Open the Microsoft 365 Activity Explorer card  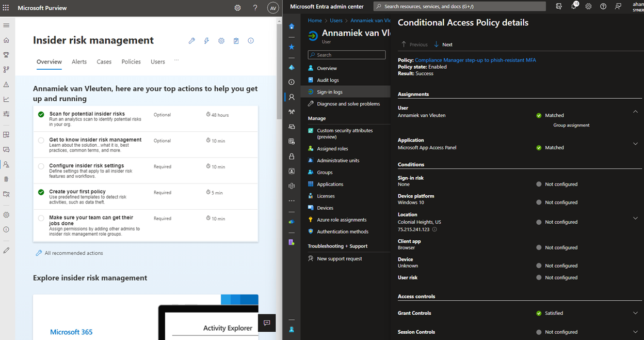[146, 317]
